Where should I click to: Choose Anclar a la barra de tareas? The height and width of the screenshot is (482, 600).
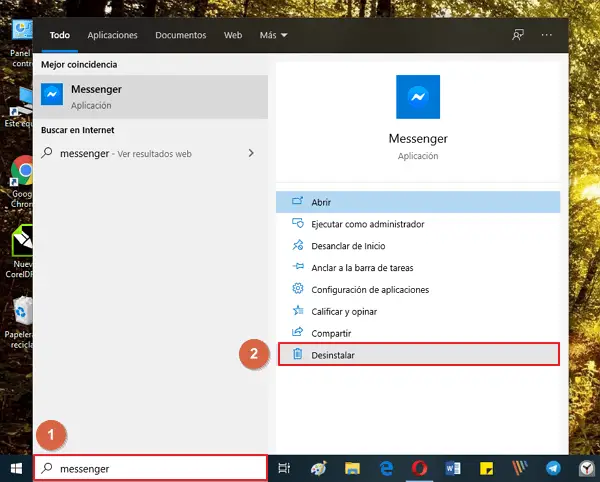tap(418, 267)
